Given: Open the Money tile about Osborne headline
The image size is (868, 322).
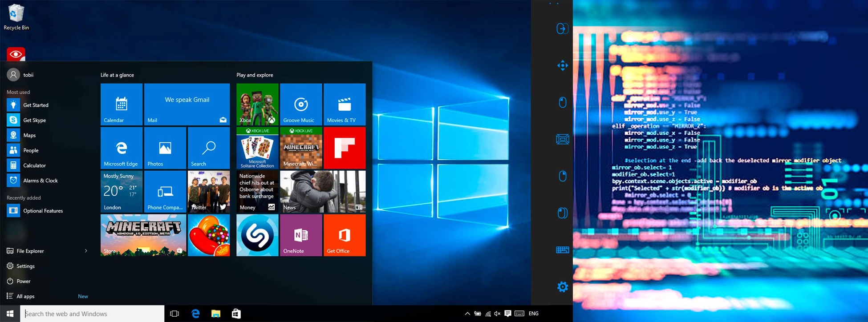Looking at the screenshot, I should 257,192.
